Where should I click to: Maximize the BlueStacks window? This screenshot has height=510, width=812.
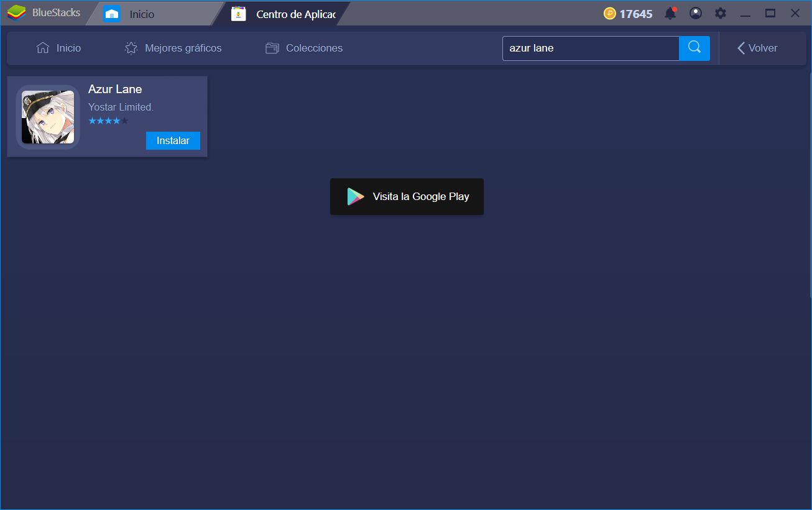[x=770, y=13]
